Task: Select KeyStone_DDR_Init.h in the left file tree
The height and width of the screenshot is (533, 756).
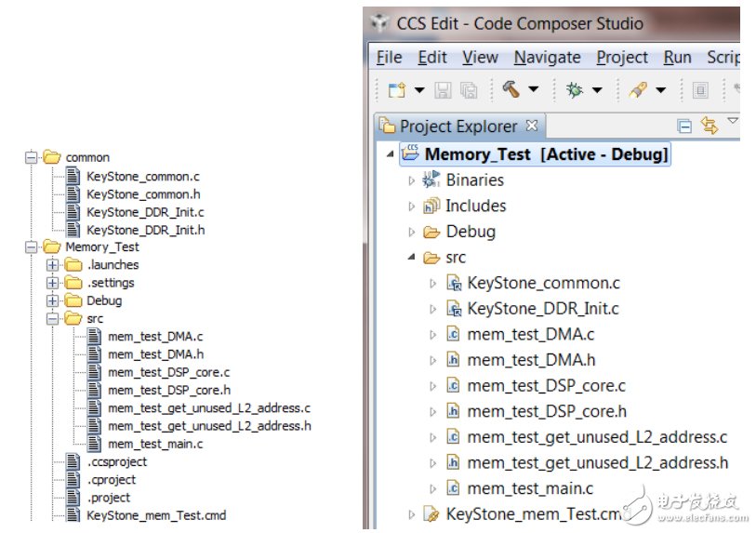Action: (x=145, y=230)
